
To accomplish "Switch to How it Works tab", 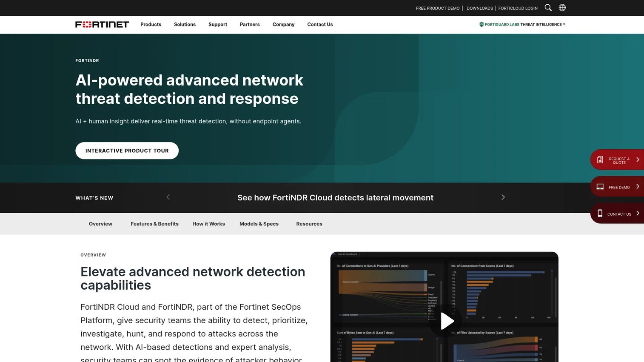I will click(x=209, y=224).
